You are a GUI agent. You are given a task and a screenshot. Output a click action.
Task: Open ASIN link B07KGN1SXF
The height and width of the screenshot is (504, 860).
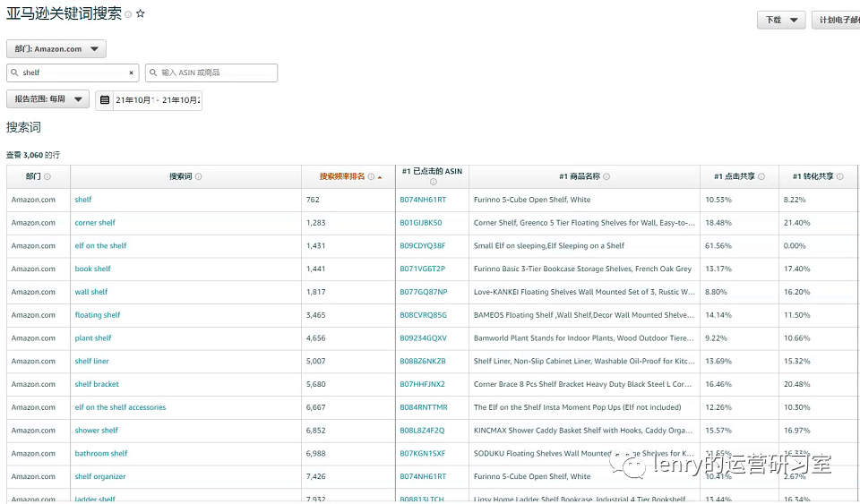click(422, 453)
